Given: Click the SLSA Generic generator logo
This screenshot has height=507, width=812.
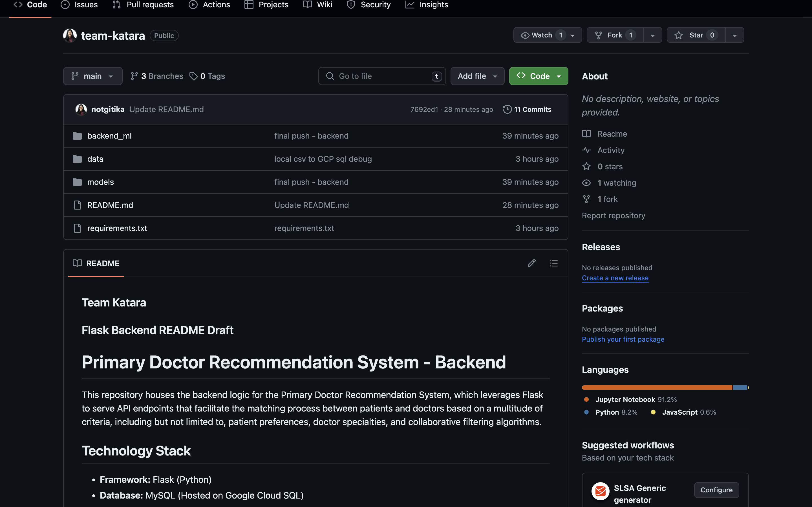Looking at the screenshot, I should pos(600,491).
